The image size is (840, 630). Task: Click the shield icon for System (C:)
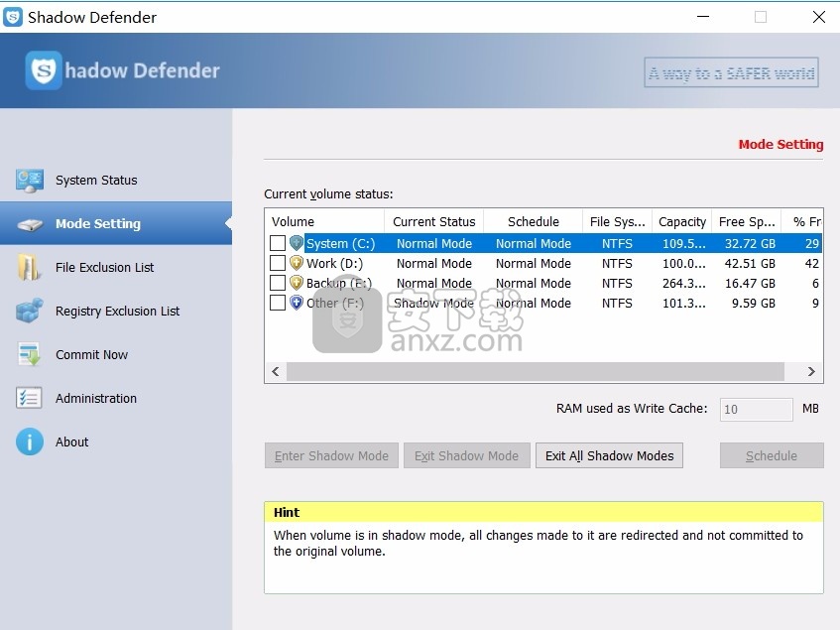[297, 243]
